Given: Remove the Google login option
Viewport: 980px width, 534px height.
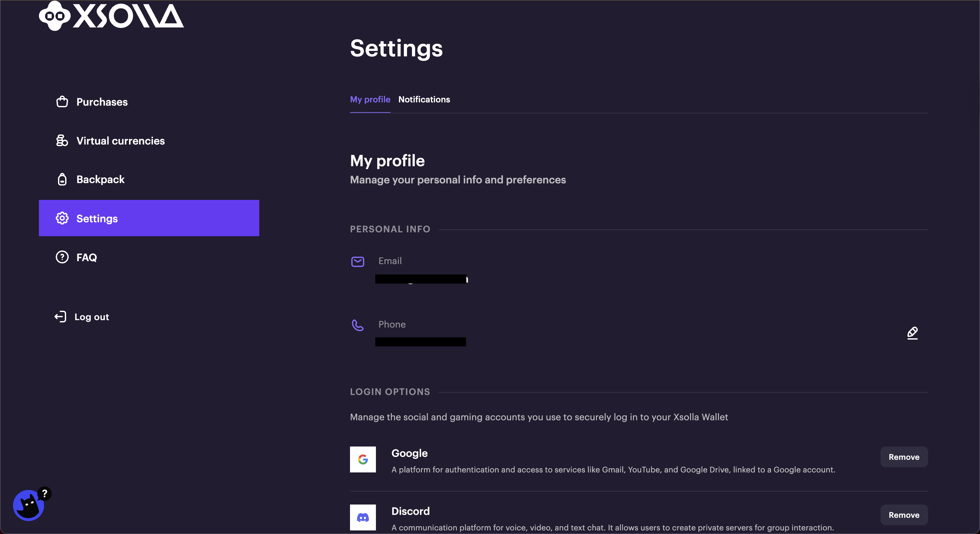Looking at the screenshot, I should click(x=904, y=457).
